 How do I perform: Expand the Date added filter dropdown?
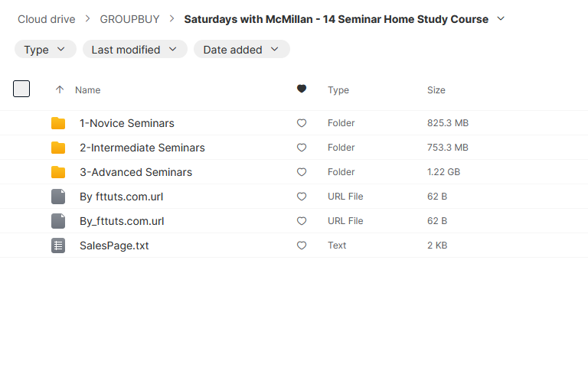click(x=242, y=49)
